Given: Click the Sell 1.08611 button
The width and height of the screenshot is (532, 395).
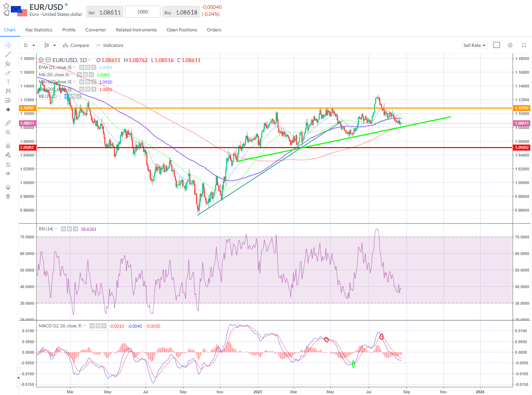Looking at the screenshot, I should [x=104, y=12].
